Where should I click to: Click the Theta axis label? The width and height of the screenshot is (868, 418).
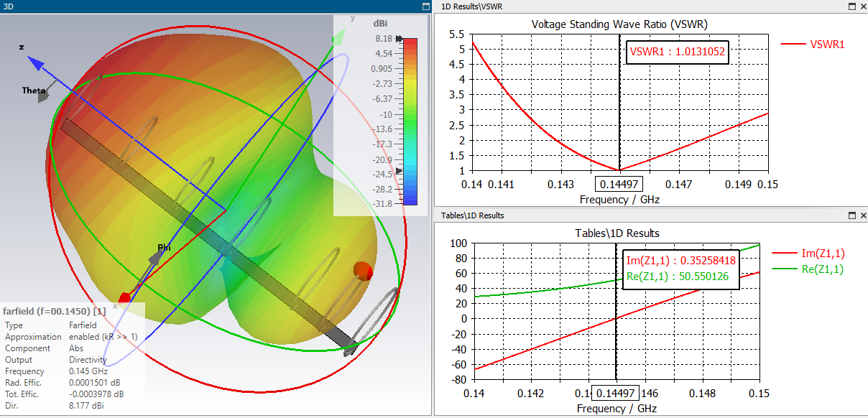[34, 90]
